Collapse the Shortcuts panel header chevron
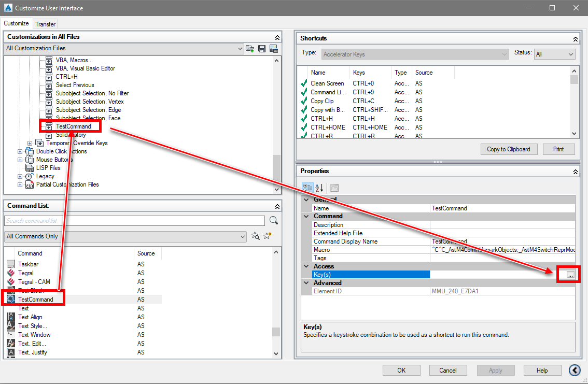This screenshot has width=588, height=384. 575,38
